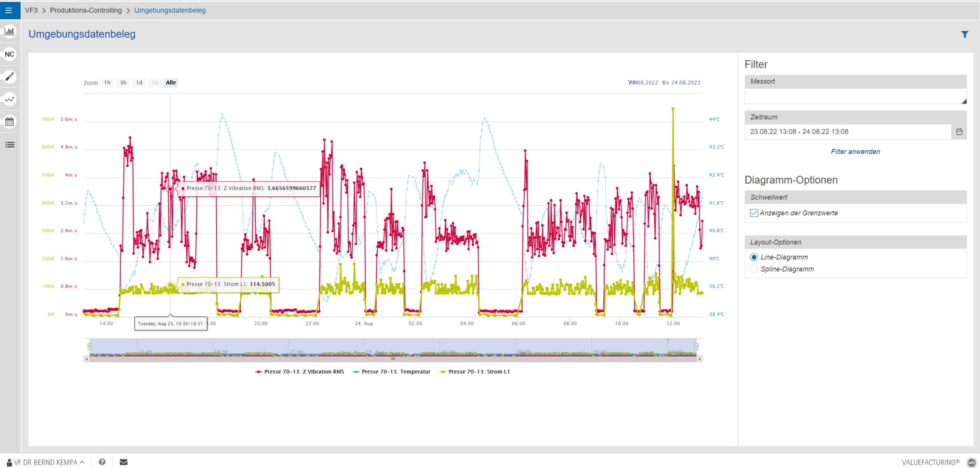Toggle the blue filter funnel icon
Image resolution: width=980 pixels, height=468 pixels.
(x=964, y=35)
